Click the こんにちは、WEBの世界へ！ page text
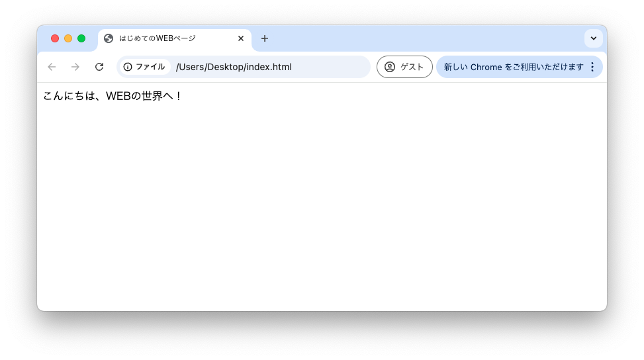 click(111, 96)
